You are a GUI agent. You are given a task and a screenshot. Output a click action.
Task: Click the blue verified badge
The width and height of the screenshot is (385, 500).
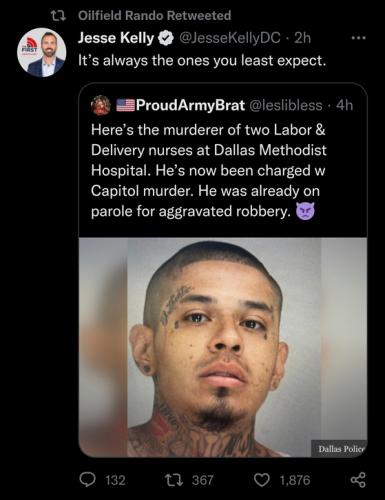pyautogui.click(x=166, y=38)
